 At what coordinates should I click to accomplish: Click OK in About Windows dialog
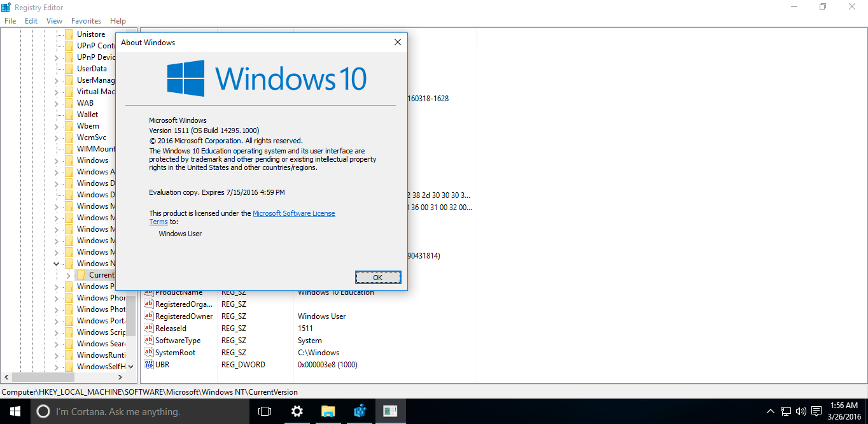coord(378,278)
